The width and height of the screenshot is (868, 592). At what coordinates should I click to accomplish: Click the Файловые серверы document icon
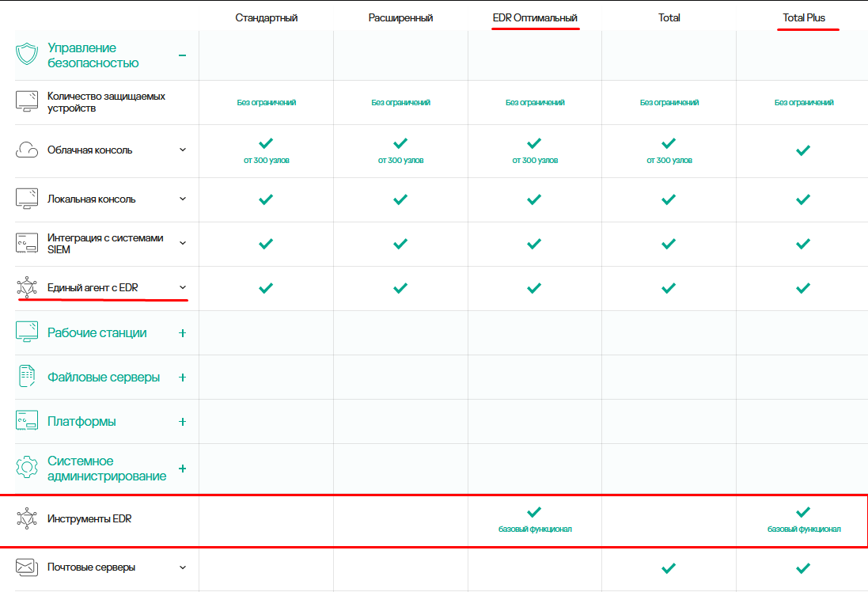(27, 377)
